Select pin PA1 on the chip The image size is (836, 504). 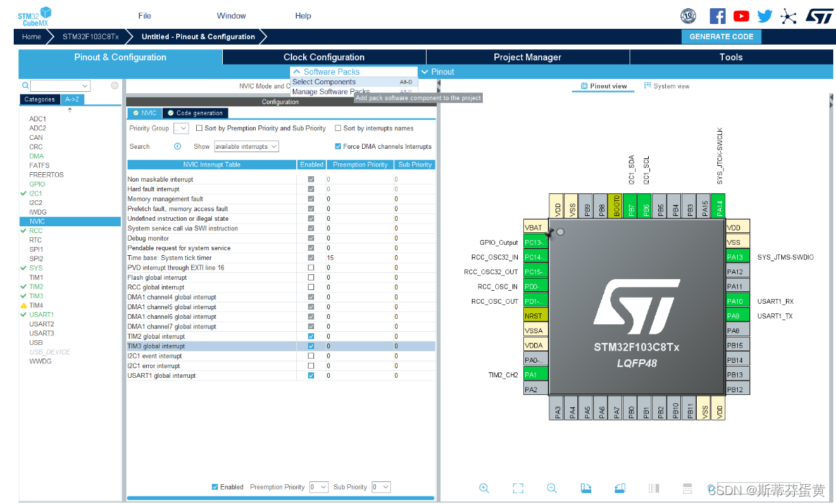[535, 375]
